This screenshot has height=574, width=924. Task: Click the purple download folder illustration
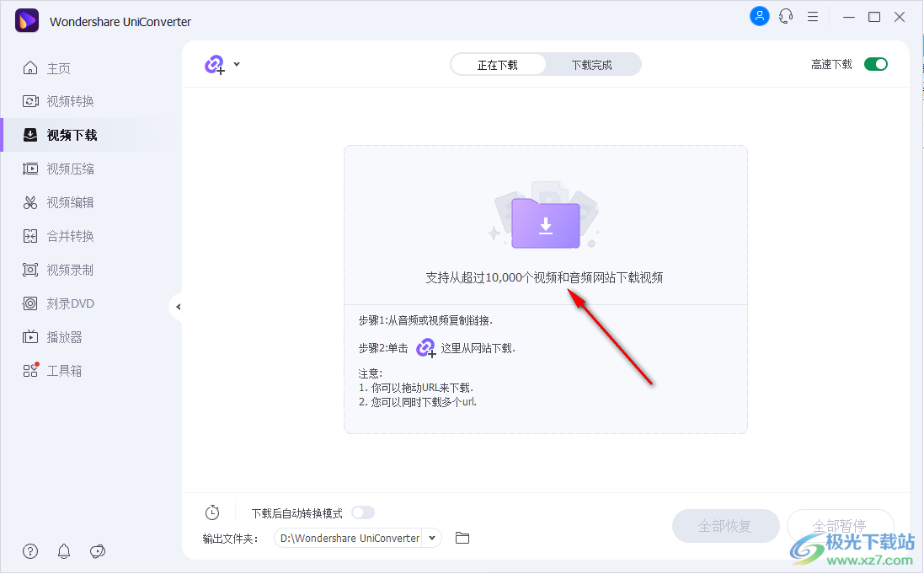click(x=545, y=224)
